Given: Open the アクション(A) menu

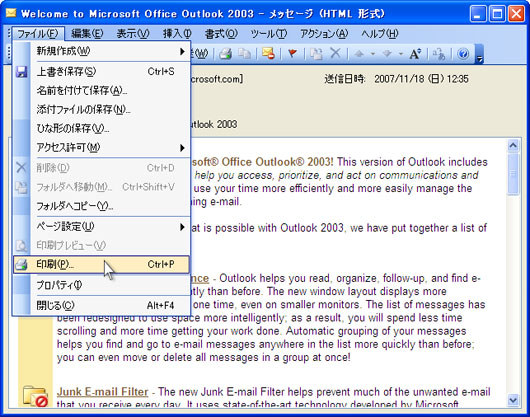Looking at the screenshot, I should point(324,34).
